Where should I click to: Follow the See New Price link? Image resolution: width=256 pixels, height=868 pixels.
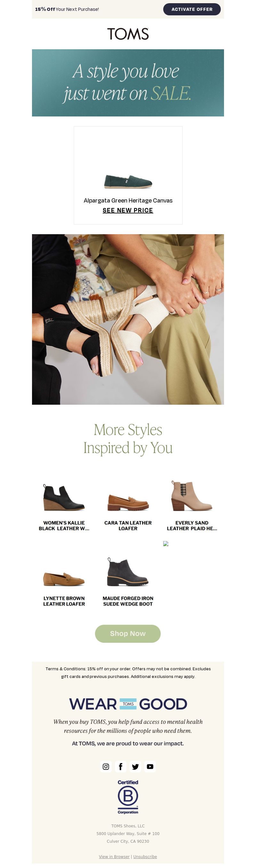128,210
